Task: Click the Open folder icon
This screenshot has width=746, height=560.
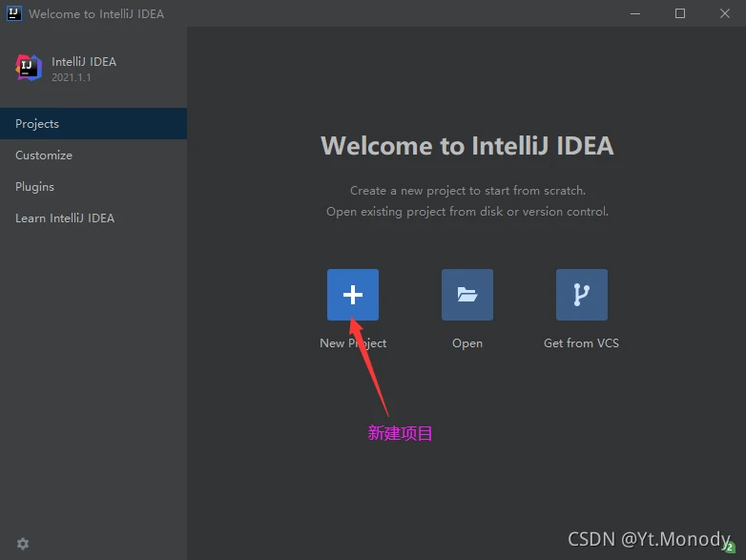Action: tap(467, 295)
